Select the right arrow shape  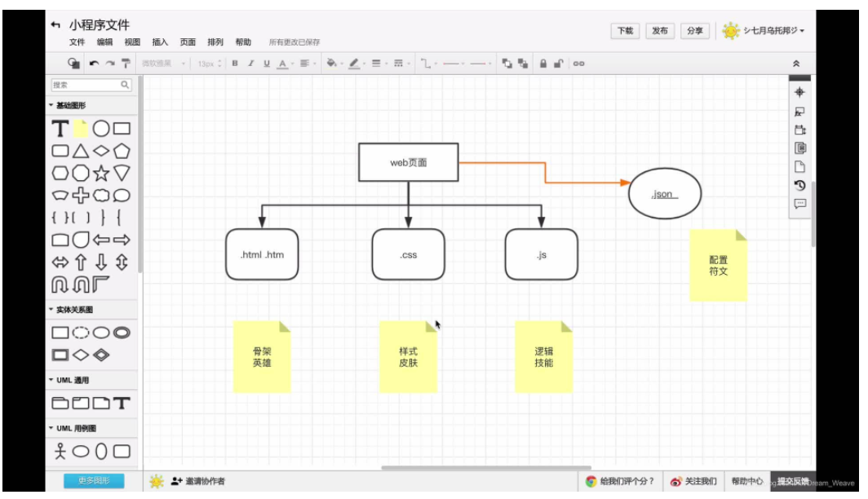click(x=122, y=240)
